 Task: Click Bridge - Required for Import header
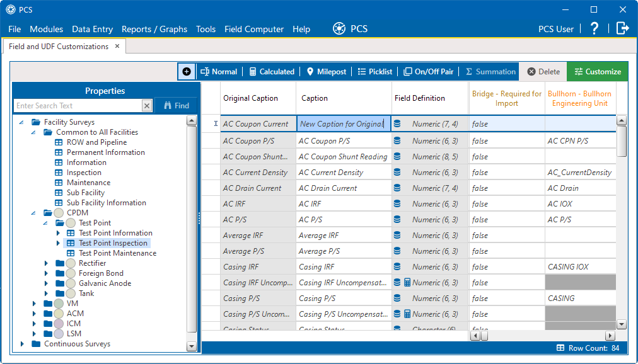[x=507, y=98]
